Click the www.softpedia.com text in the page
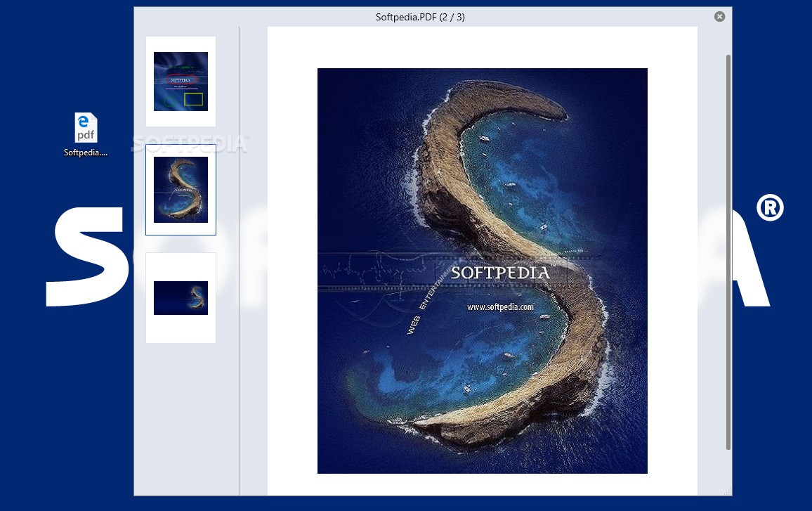Screen dimensions: 812x511 pyautogui.click(x=500, y=306)
